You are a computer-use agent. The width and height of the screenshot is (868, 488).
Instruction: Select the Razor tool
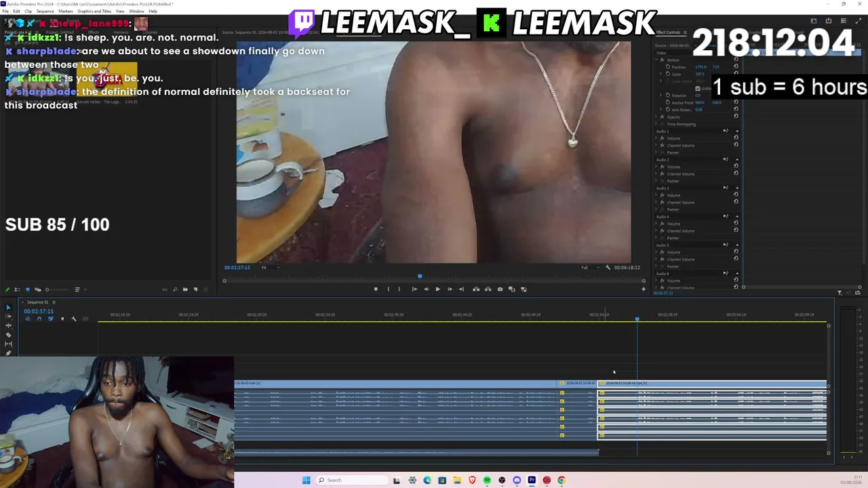(8, 335)
